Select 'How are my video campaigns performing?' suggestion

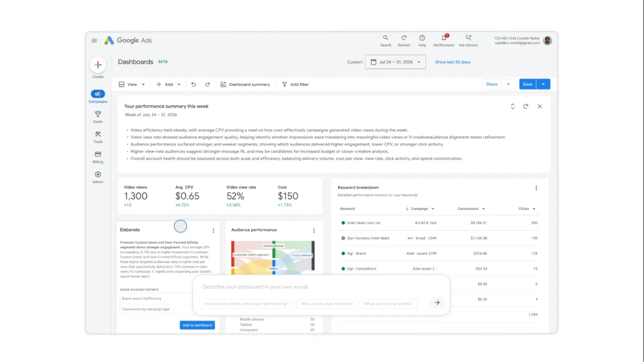pos(247,304)
